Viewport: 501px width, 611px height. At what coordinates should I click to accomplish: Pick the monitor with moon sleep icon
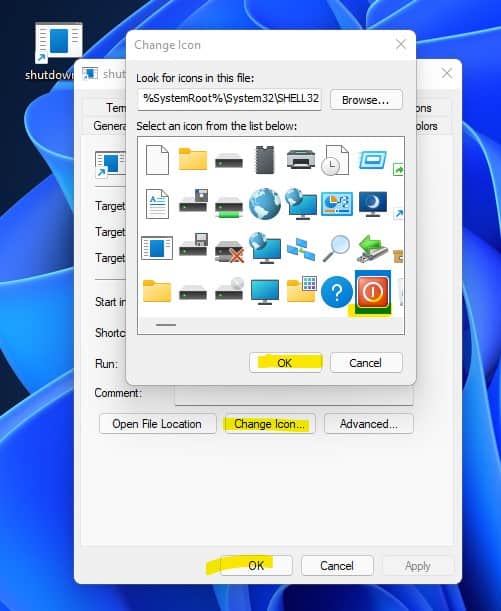coord(373,204)
